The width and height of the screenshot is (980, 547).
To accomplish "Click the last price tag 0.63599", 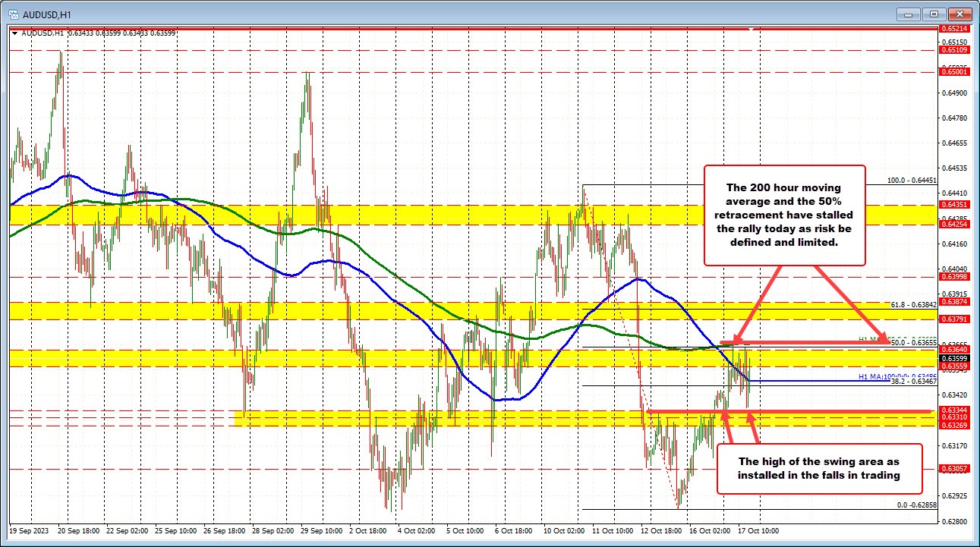I will pyautogui.click(x=956, y=357).
